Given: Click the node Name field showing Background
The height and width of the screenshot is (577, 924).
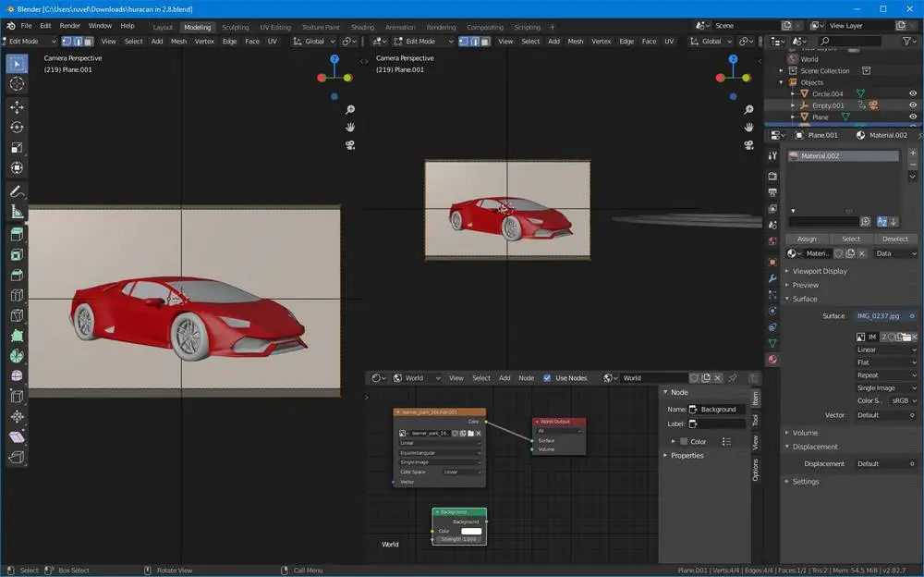Looking at the screenshot, I should [717, 409].
